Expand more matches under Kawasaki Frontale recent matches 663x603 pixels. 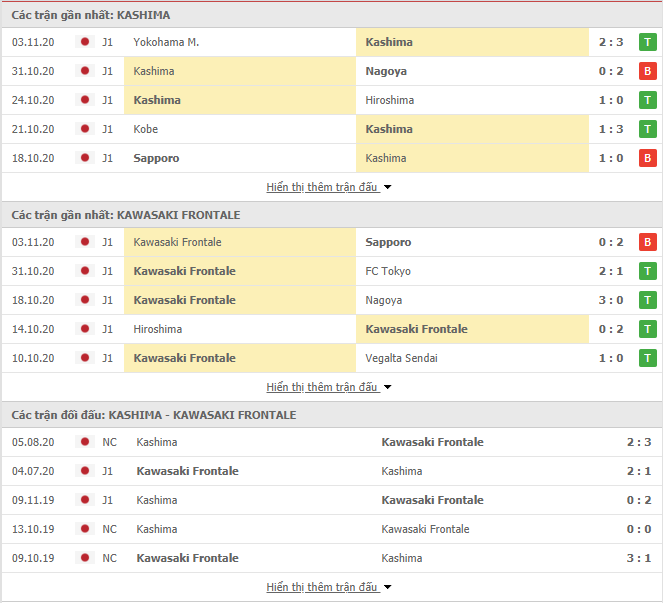tap(329, 387)
